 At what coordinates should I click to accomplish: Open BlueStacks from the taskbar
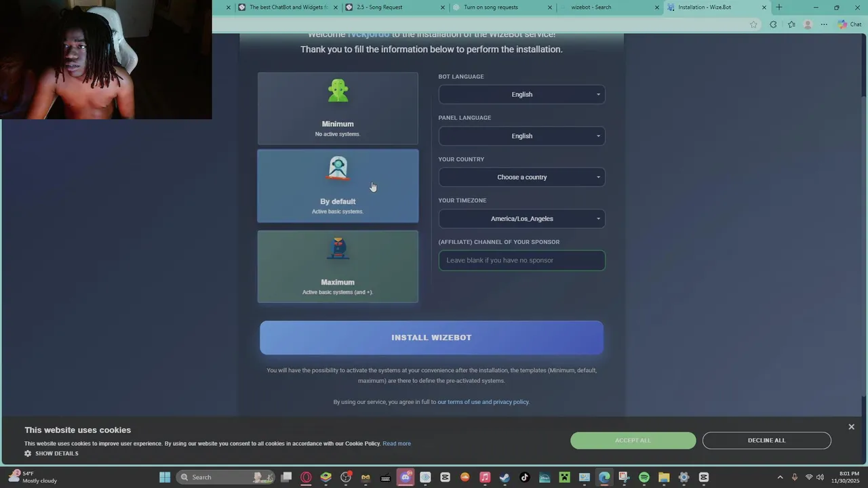(x=326, y=477)
